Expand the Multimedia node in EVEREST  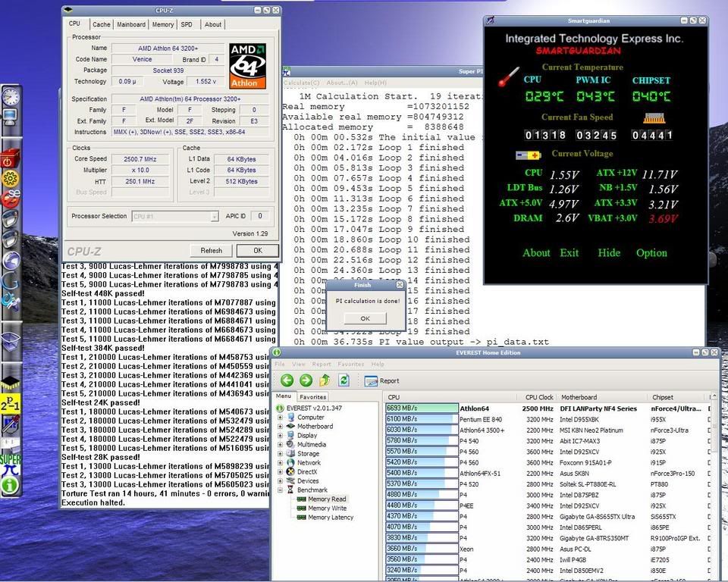pos(281,444)
